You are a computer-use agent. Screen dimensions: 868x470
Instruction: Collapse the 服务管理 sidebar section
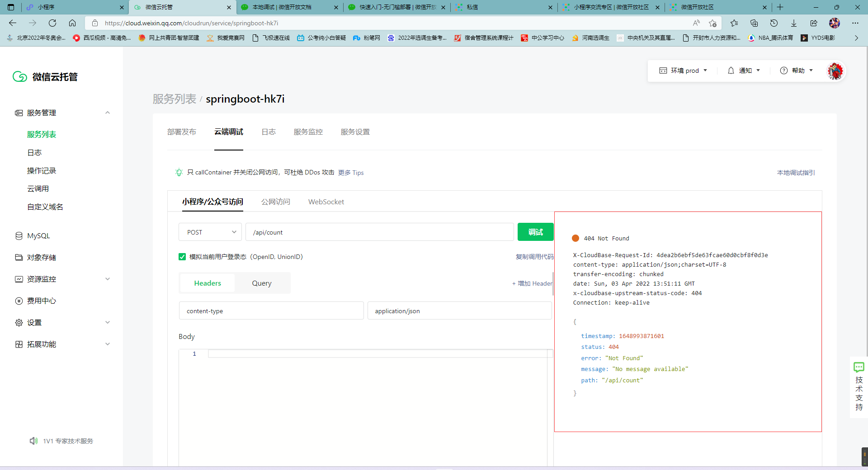[x=108, y=113]
